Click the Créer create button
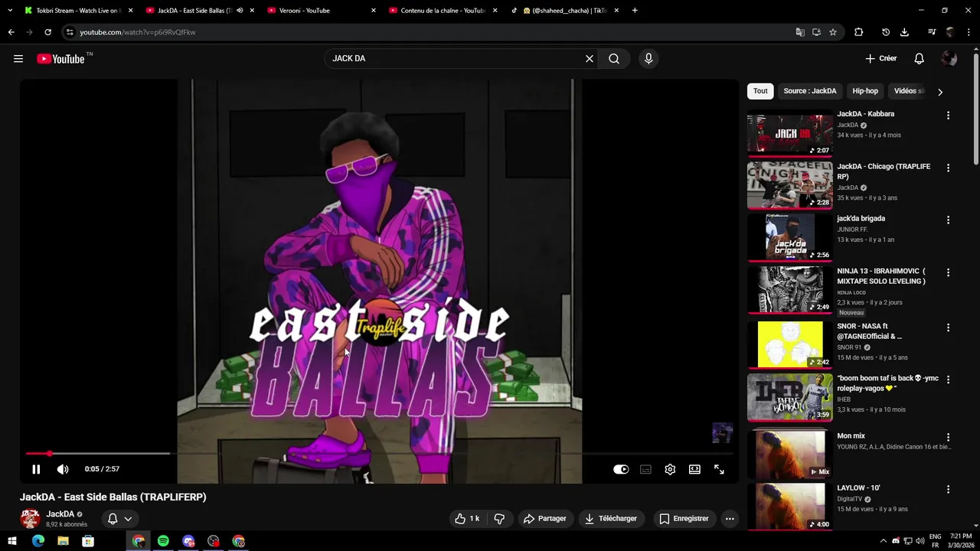Viewport: 980px width, 551px height. coord(881,59)
